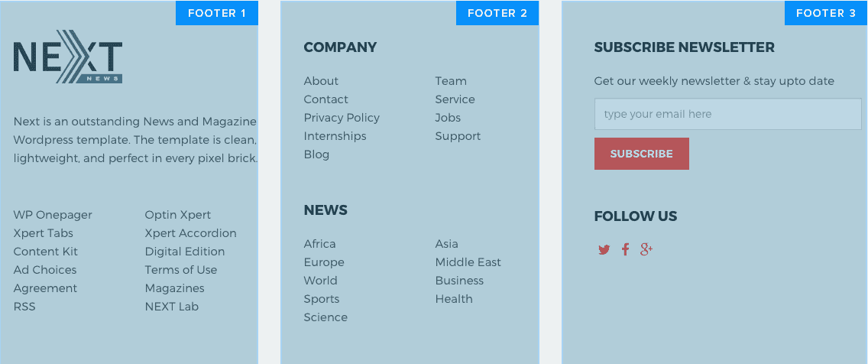Click the NEXT News logo
Viewport: 868px width, 364px height.
(x=68, y=57)
